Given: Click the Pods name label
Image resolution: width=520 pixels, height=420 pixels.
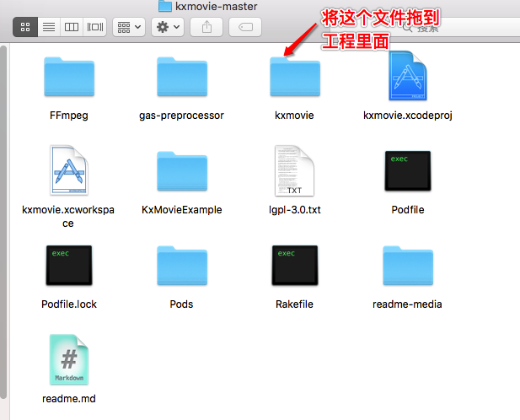Looking at the screenshot, I should pyautogui.click(x=181, y=304).
